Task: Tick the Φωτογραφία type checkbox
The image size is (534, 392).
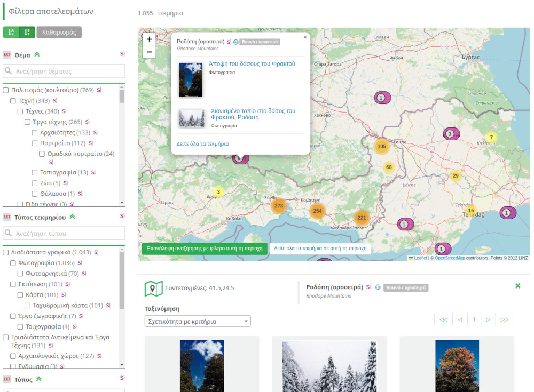Action: 14,263
